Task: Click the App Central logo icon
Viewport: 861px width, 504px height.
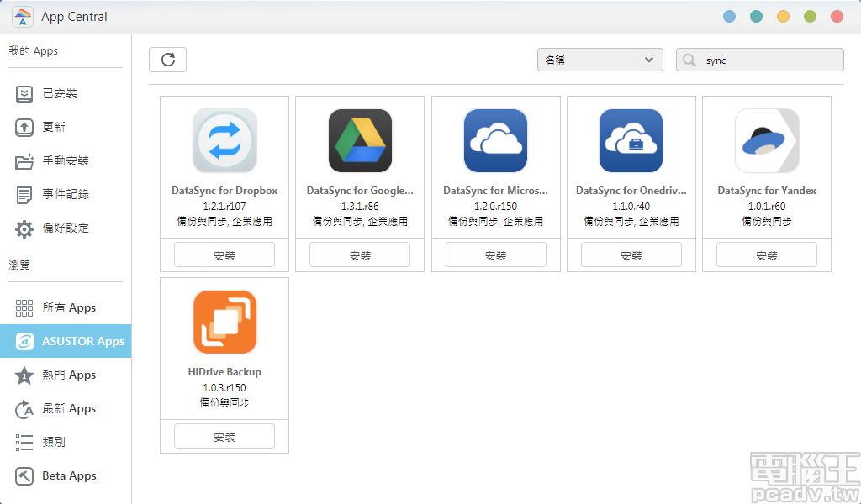Action: click(24, 17)
